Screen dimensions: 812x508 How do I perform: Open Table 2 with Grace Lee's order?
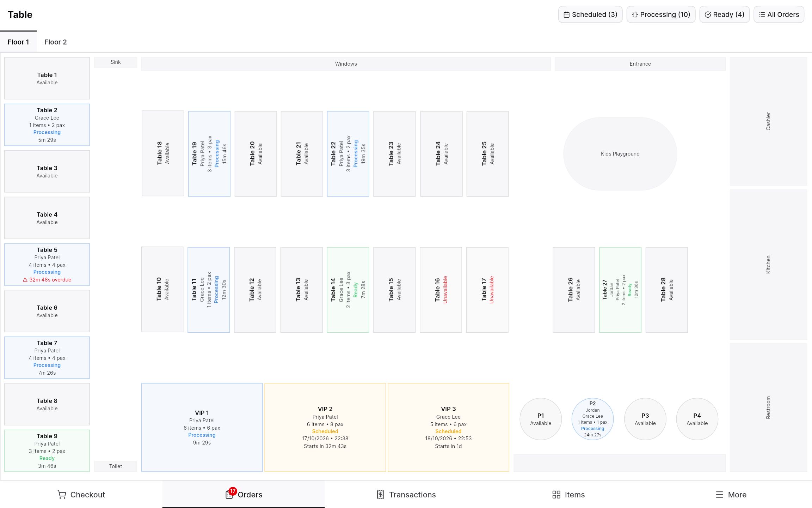(x=47, y=125)
